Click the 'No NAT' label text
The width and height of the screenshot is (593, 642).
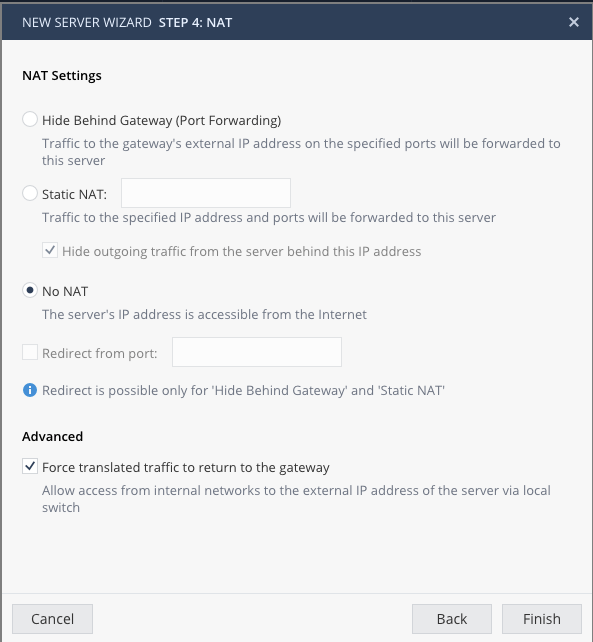(x=65, y=292)
